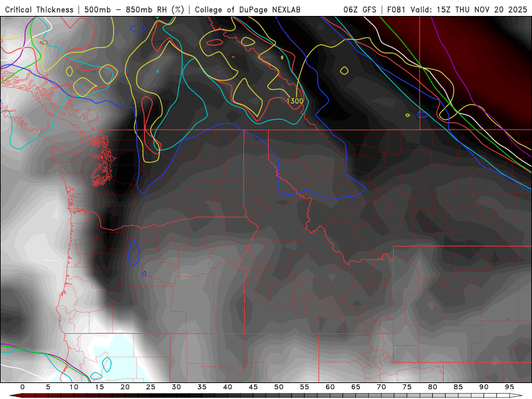Click the 75 tick on RH scale
This screenshot has height=399, width=532.
(407, 387)
